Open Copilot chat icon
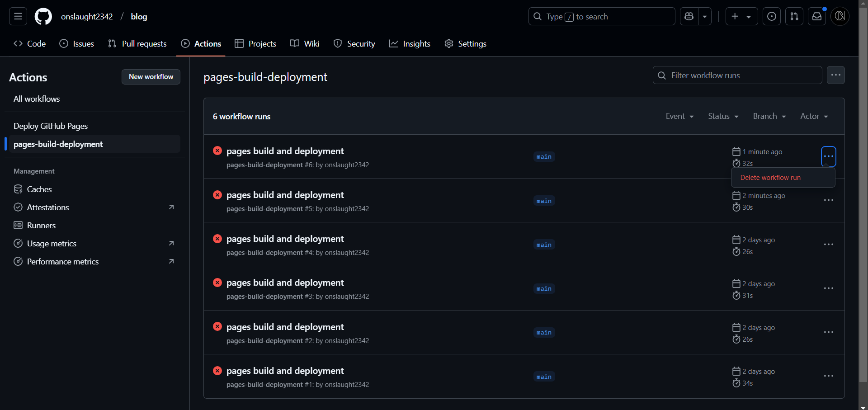 click(x=689, y=16)
